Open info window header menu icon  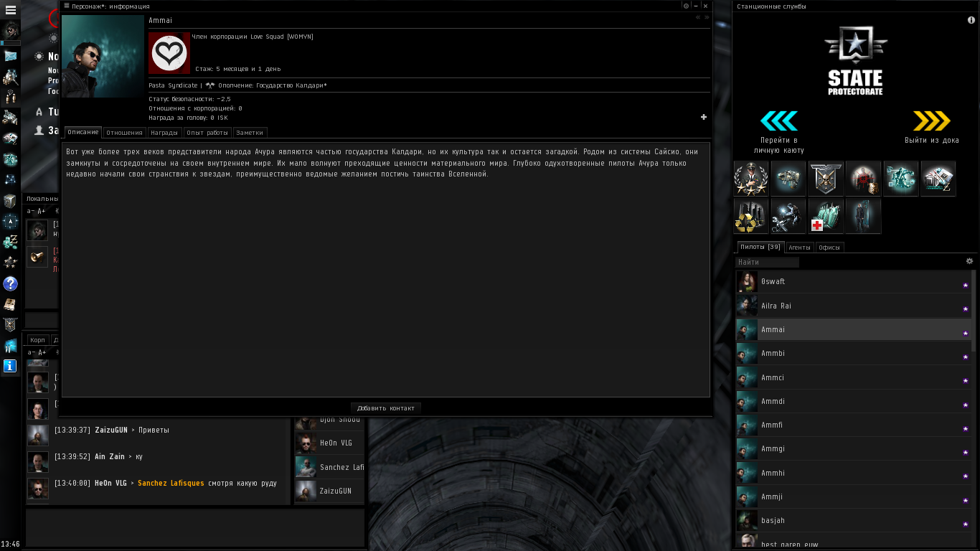pos(67,6)
